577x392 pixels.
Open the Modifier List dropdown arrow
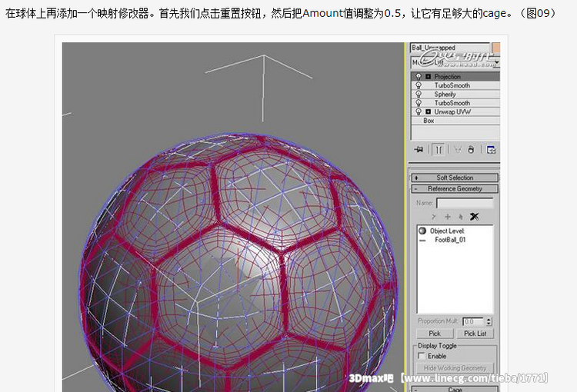click(x=497, y=62)
